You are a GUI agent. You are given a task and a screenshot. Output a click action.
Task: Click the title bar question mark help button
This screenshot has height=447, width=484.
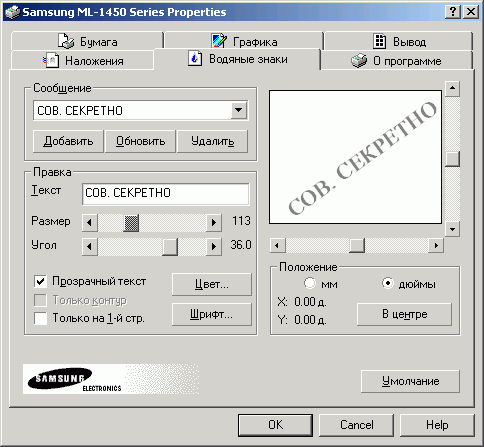pyautogui.click(x=453, y=12)
